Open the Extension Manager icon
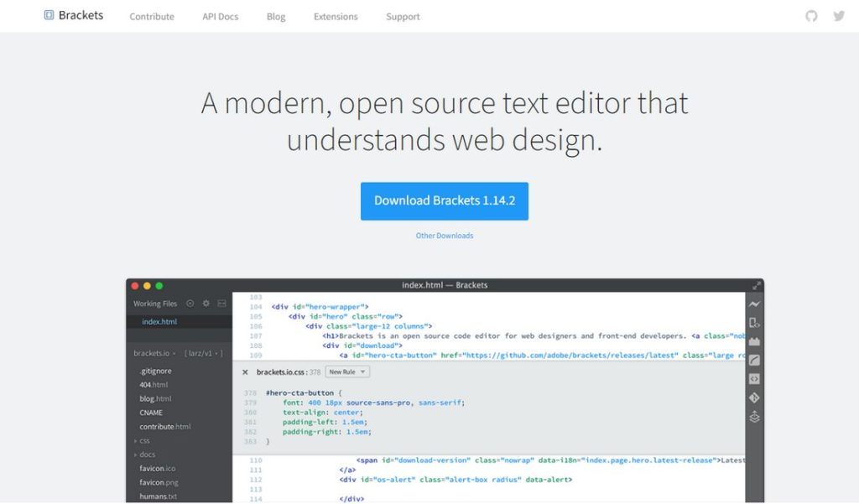 753,341
